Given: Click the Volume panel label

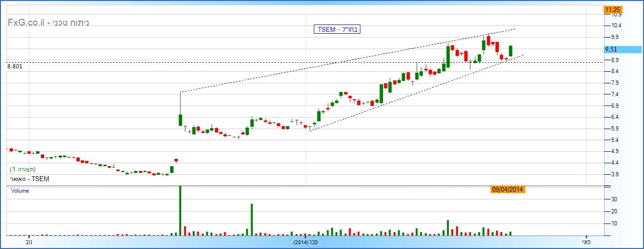Looking at the screenshot, I should pyautogui.click(x=20, y=191).
